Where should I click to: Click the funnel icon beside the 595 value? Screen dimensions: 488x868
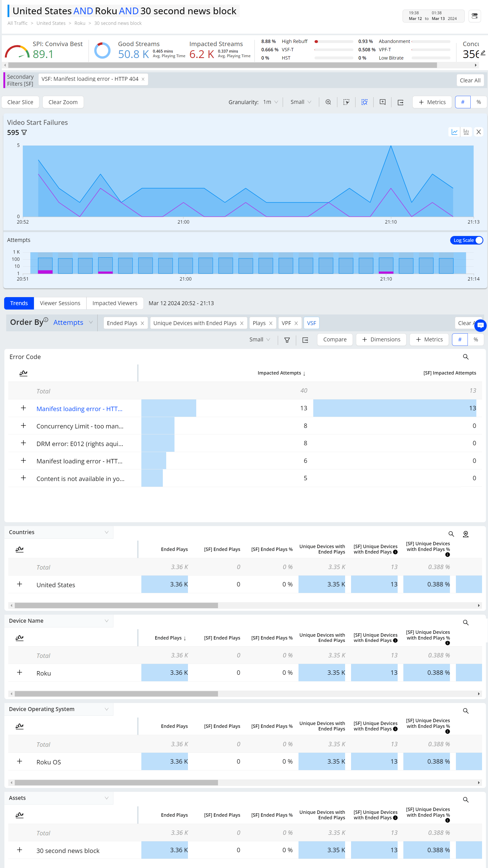[x=24, y=132]
